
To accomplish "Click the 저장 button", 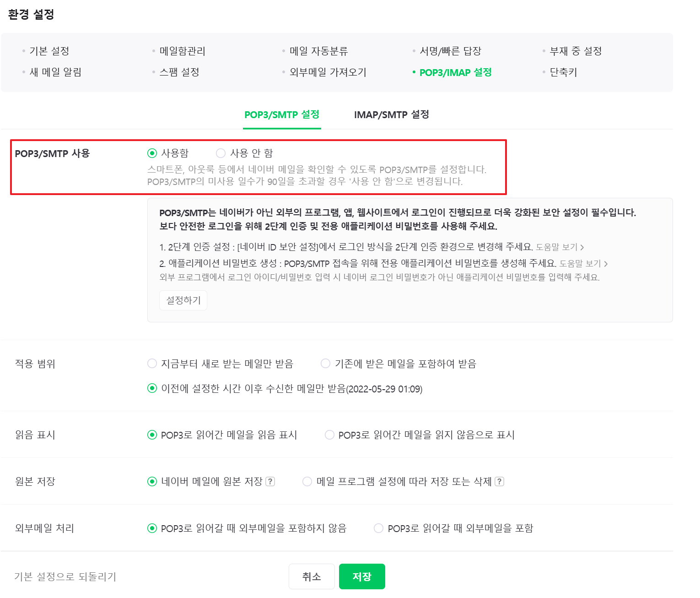I will pos(362,576).
